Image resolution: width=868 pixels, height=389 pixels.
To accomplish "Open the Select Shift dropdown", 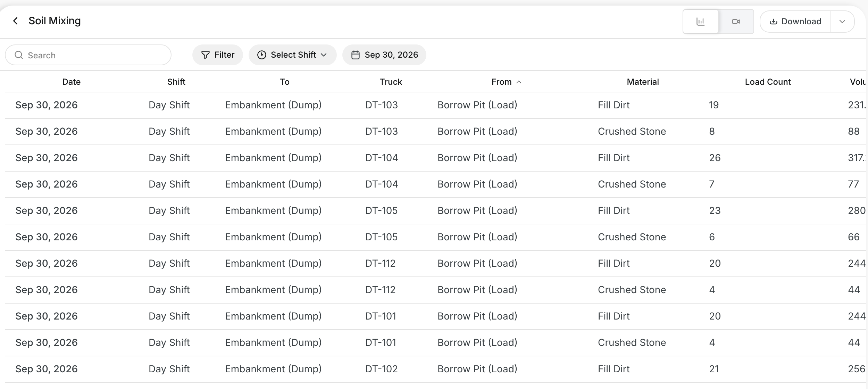I will tap(292, 55).
